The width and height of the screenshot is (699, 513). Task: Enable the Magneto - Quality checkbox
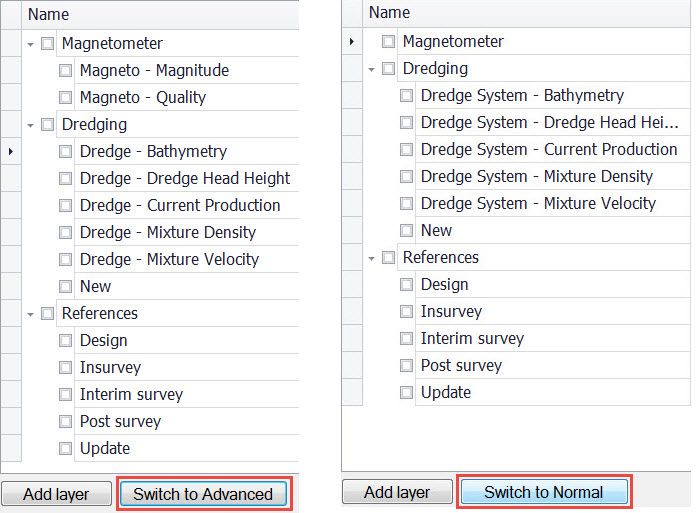click(x=66, y=98)
